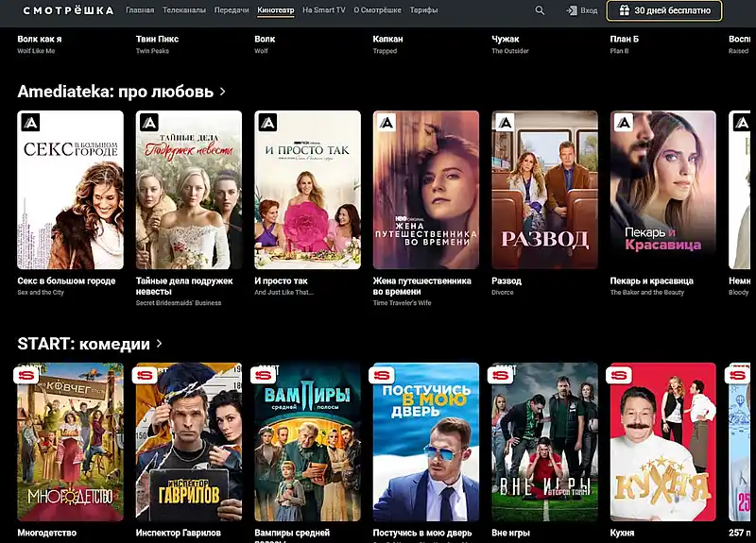Open И просто так poster
Viewport: 756px width, 543px height.
pos(308,190)
